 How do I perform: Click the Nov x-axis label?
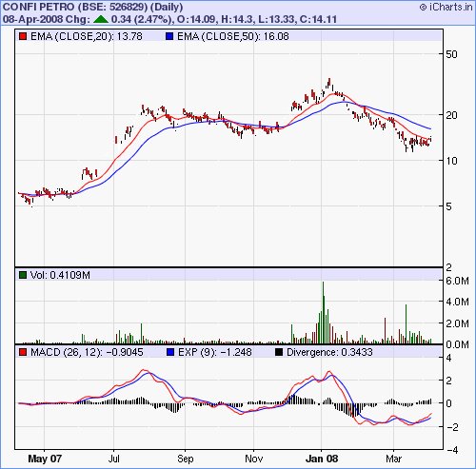click(254, 459)
